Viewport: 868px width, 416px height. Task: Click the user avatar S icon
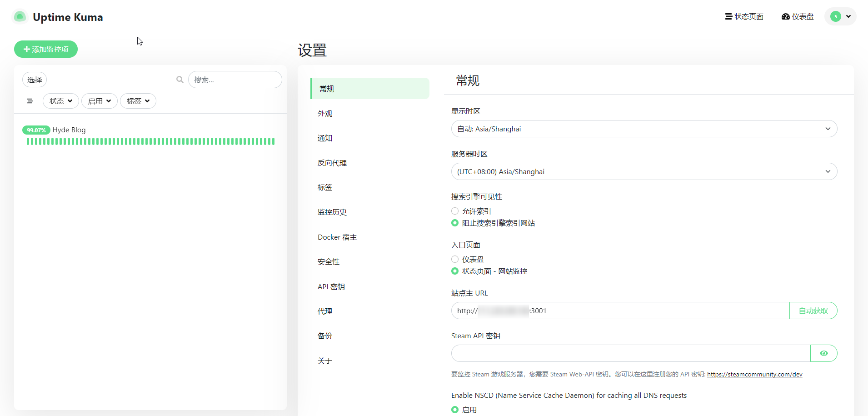click(x=836, y=16)
